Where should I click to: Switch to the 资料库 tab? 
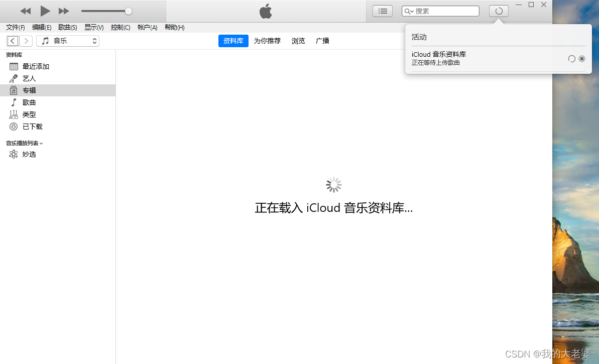tap(233, 41)
